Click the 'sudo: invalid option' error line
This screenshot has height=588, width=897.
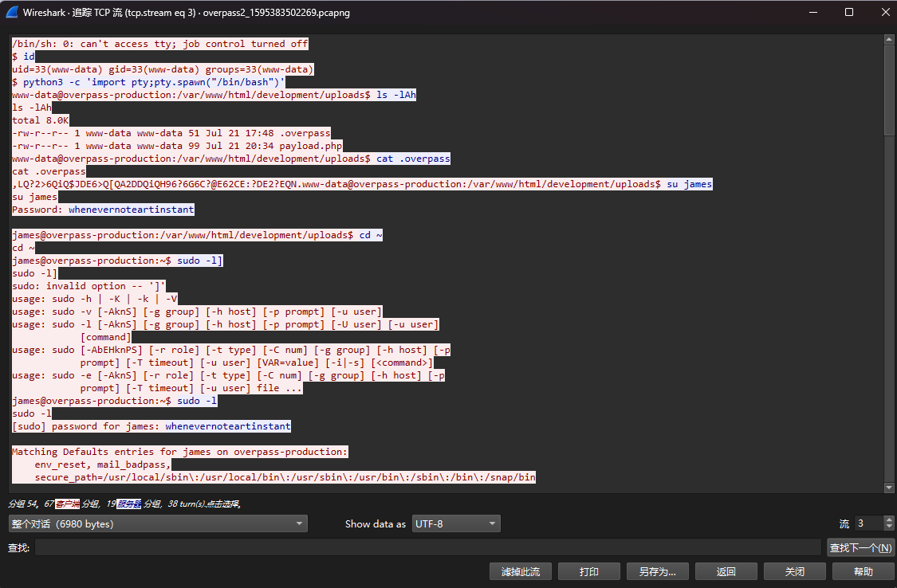tap(89, 286)
